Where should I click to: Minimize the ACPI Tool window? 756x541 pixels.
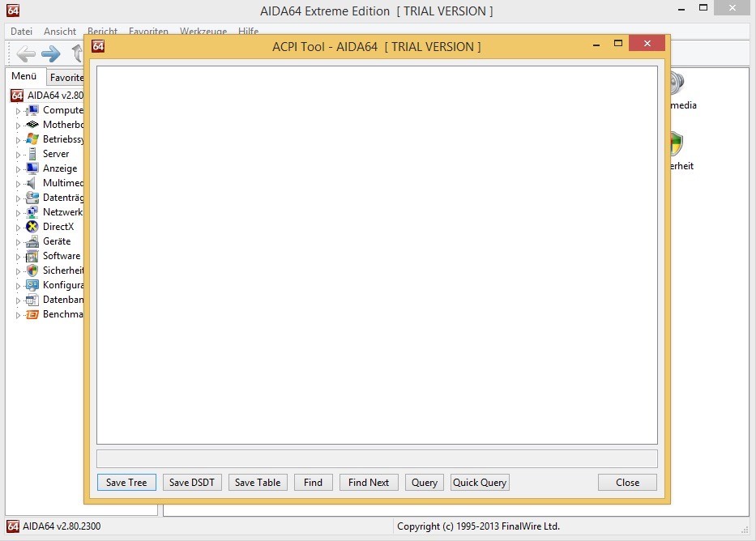596,45
